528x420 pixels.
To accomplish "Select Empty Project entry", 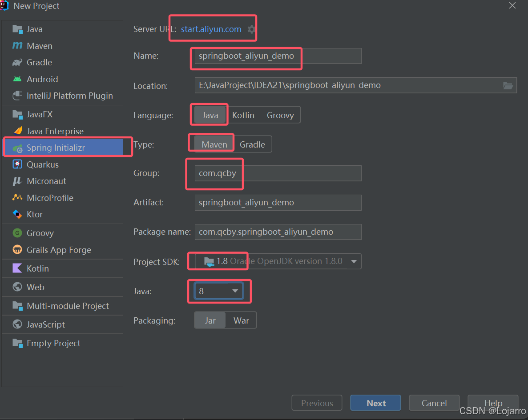I will coord(63,343).
